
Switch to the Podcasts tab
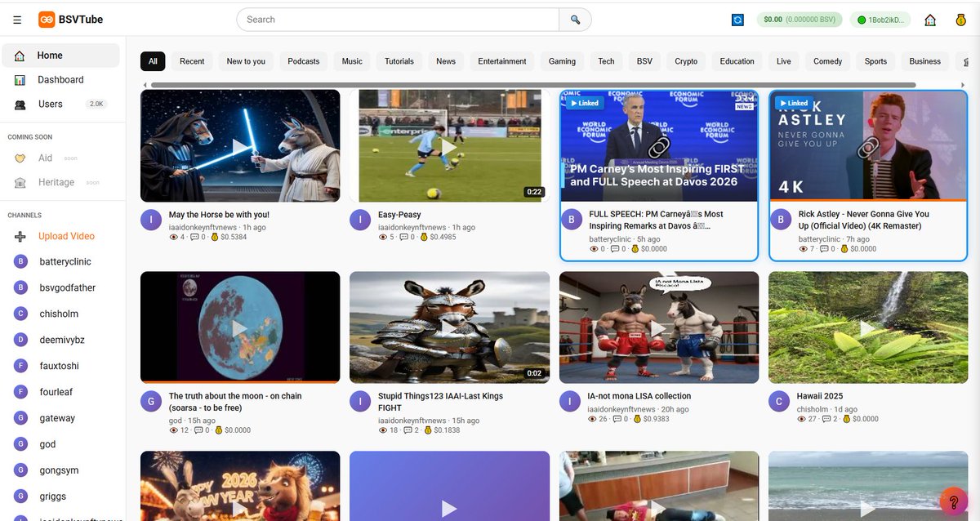coord(303,60)
